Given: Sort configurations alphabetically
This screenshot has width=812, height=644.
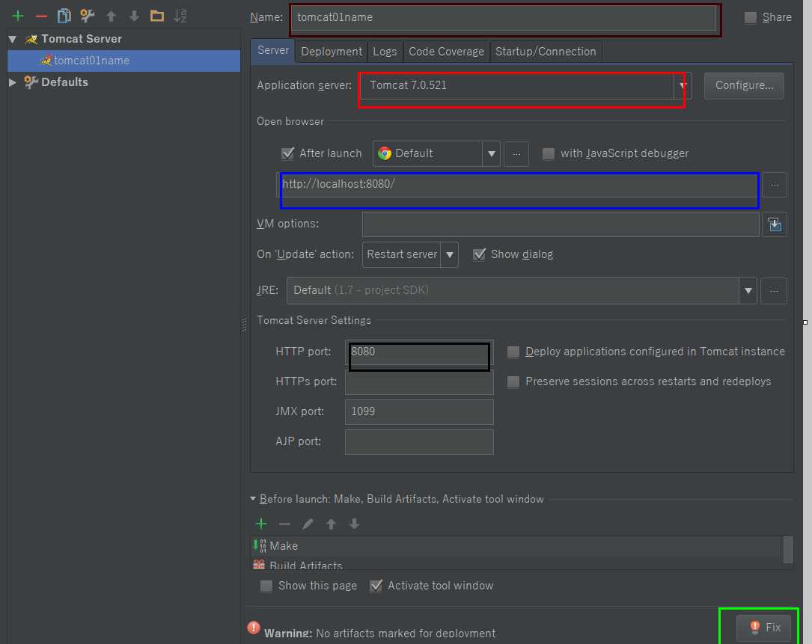Looking at the screenshot, I should click(x=180, y=16).
